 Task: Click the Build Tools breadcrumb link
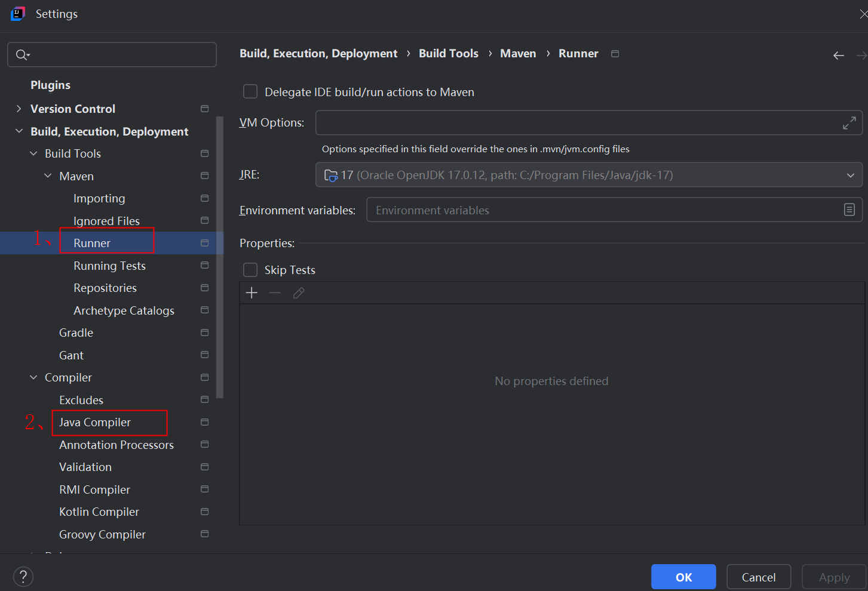coord(449,53)
